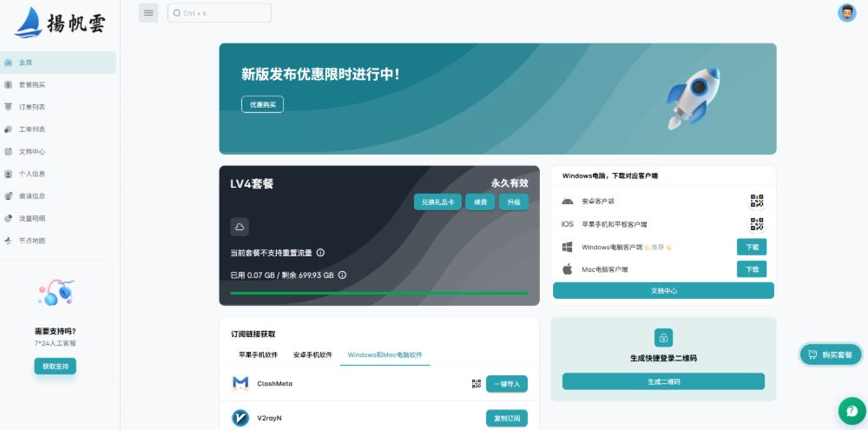Click the 升级 upgrade button
Viewport: 868px width, 430px height.
point(514,202)
